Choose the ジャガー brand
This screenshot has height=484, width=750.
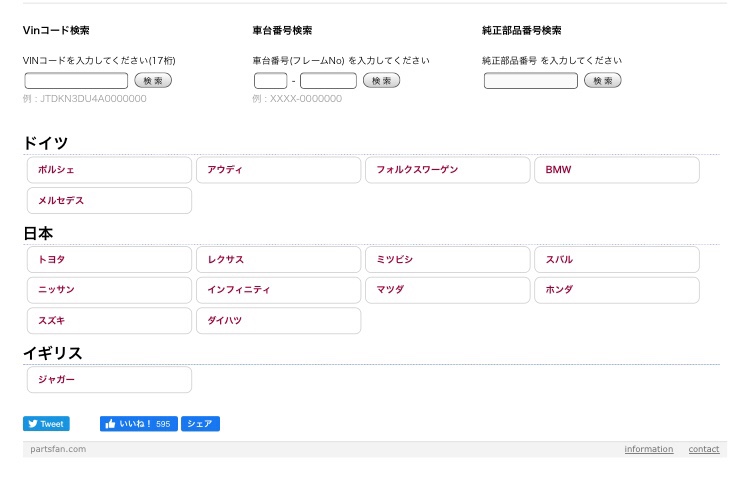click(x=110, y=380)
